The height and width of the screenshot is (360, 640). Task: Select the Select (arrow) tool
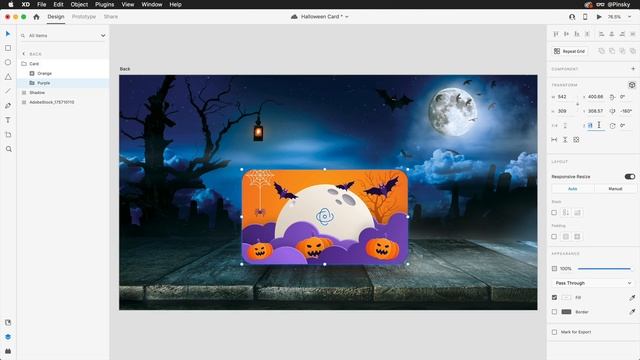(8, 33)
